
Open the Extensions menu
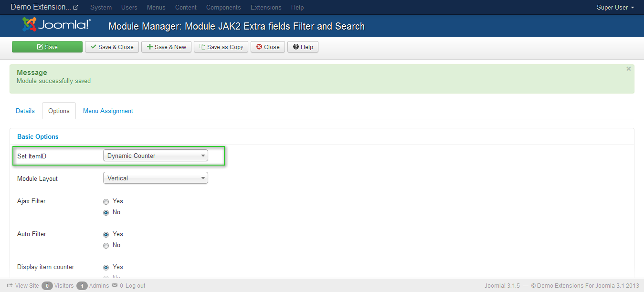coord(266,8)
